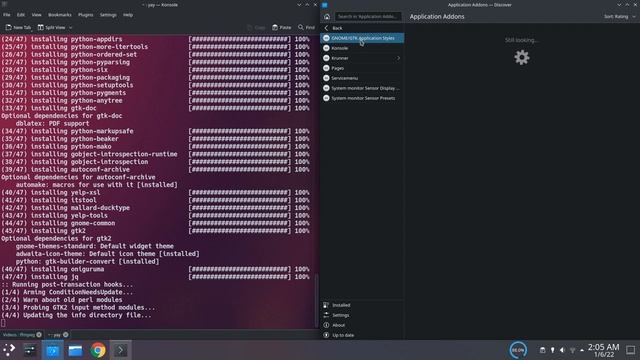This screenshot has width=640, height=360.
Task: Open Dolphin file manager from taskbar
Action: pyautogui.click(x=76, y=350)
